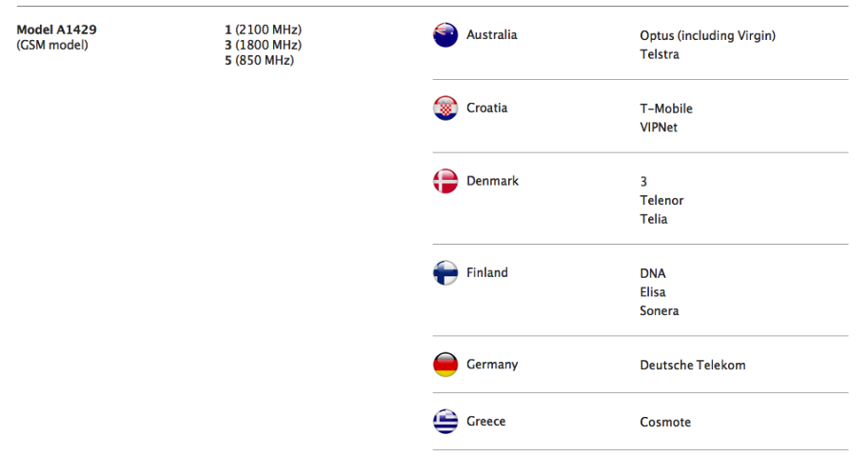Click the T-Mobile carrier under Croatia
Image resolution: width=868 pixels, height=457 pixels.
pos(666,109)
